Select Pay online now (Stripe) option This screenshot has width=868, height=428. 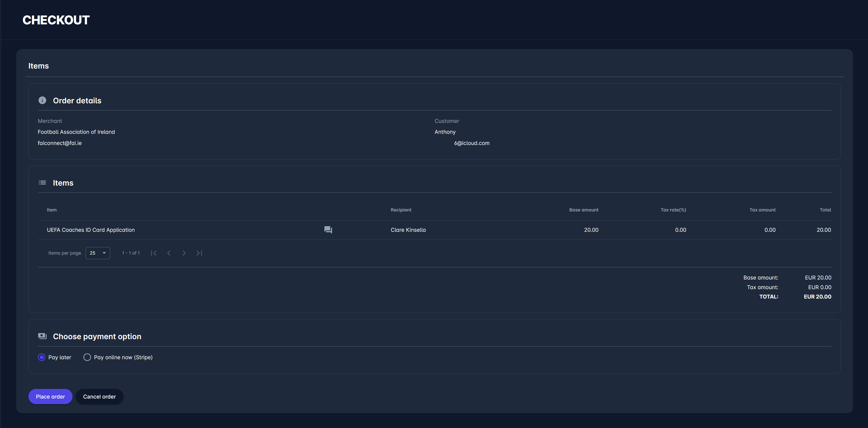87,357
